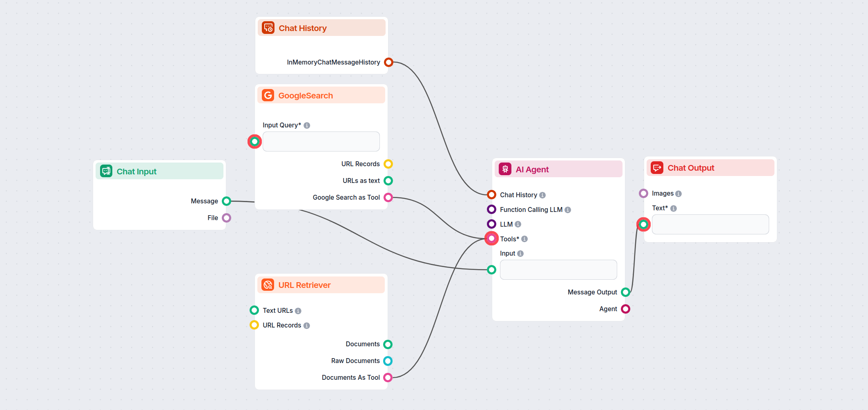Click the info icon beside Text URLs
The width and height of the screenshot is (868, 410).
click(299, 310)
